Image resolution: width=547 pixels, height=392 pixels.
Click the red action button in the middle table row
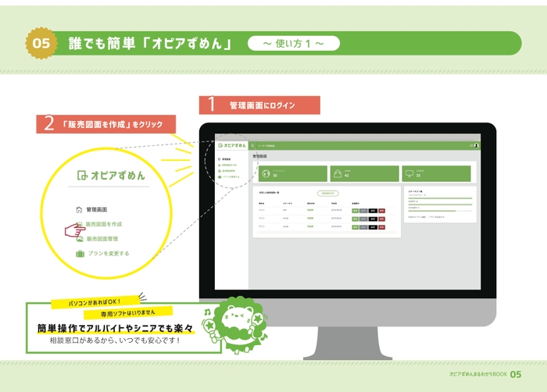pyautogui.click(x=381, y=219)
